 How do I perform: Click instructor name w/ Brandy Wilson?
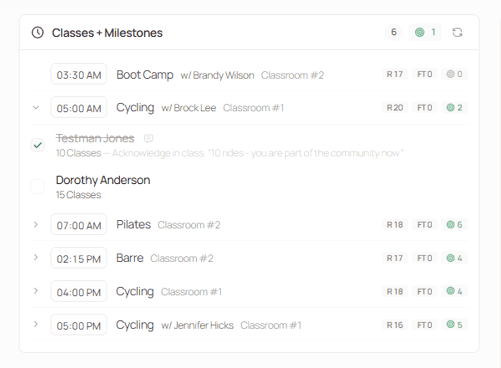[217, 75]
